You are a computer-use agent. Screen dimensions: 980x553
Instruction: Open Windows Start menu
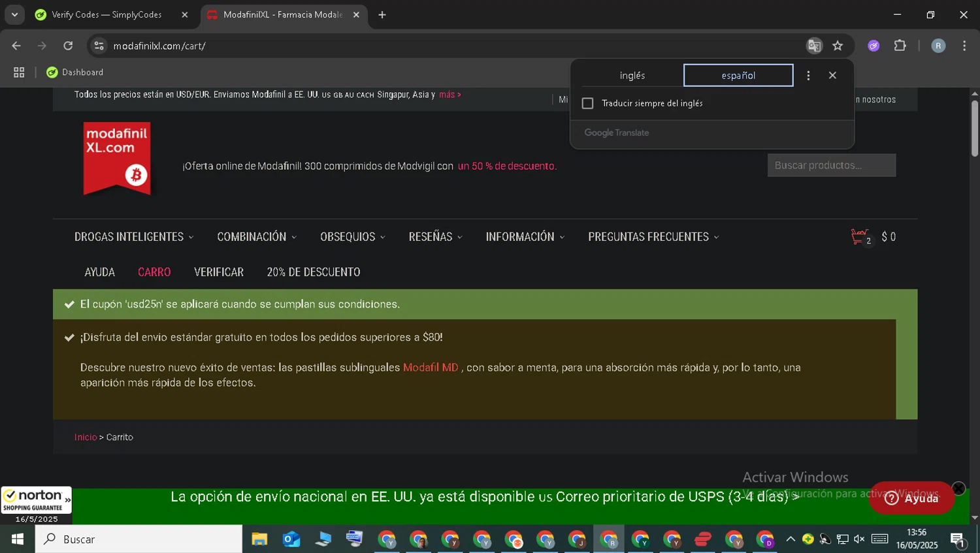point(18,539)
